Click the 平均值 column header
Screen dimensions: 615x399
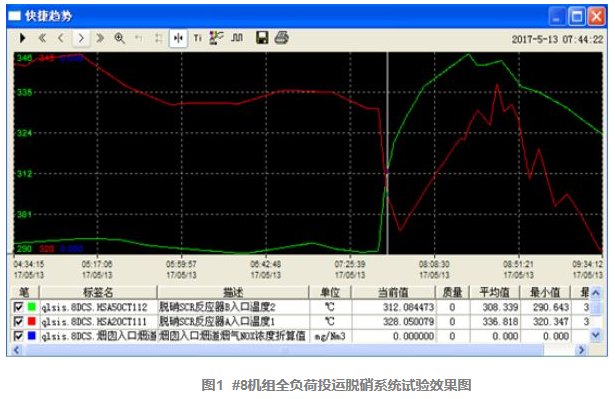(494, 292)
